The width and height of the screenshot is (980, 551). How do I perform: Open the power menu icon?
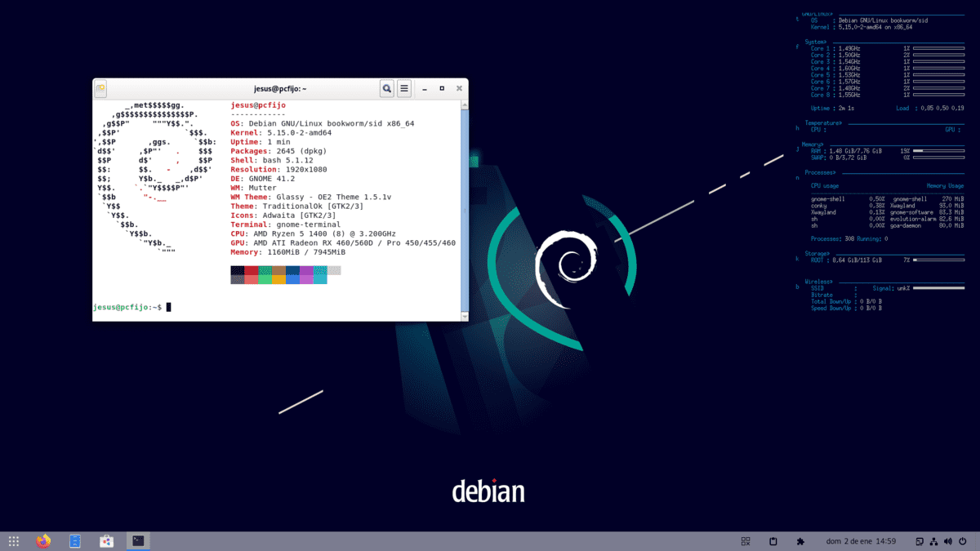tap(963, 541)
